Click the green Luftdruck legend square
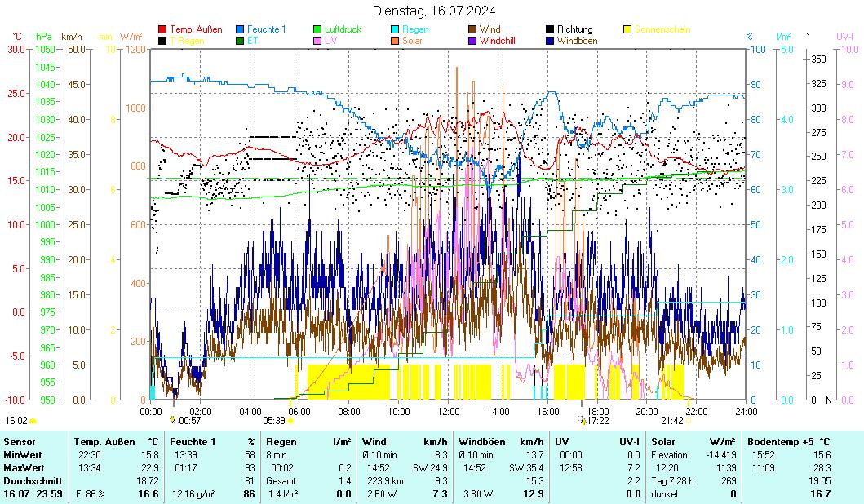This screenshot has width=864, height=504. 317,29
